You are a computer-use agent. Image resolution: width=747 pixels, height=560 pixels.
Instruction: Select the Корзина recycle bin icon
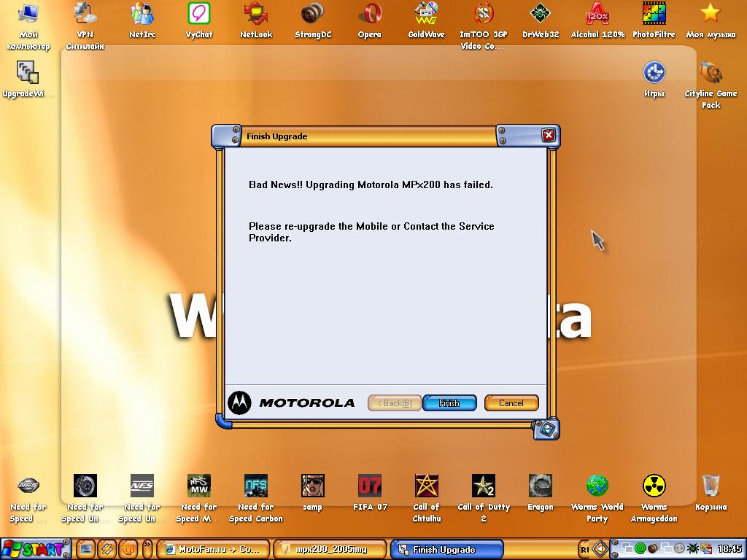click(711, 492)
